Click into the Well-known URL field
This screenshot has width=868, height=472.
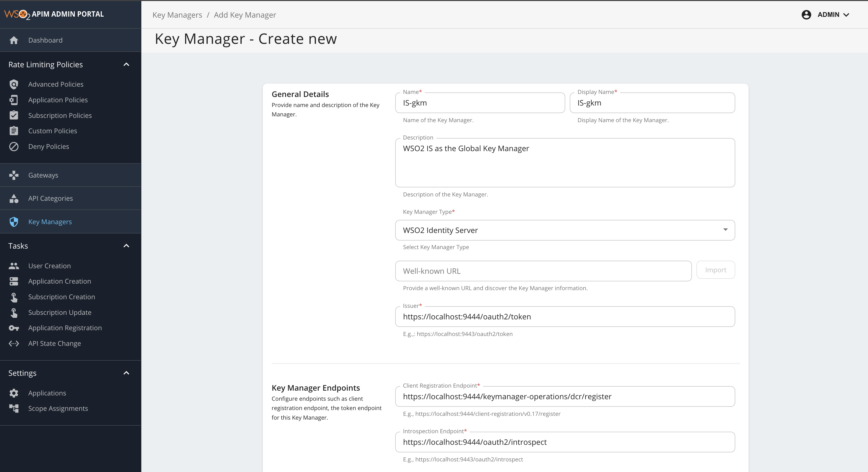point(543,271)
